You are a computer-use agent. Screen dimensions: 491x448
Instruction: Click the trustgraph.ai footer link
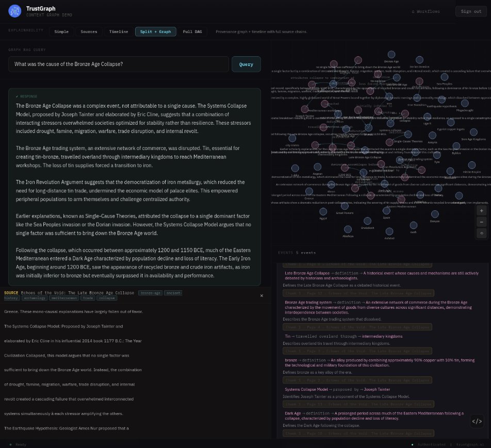point(470,444)
